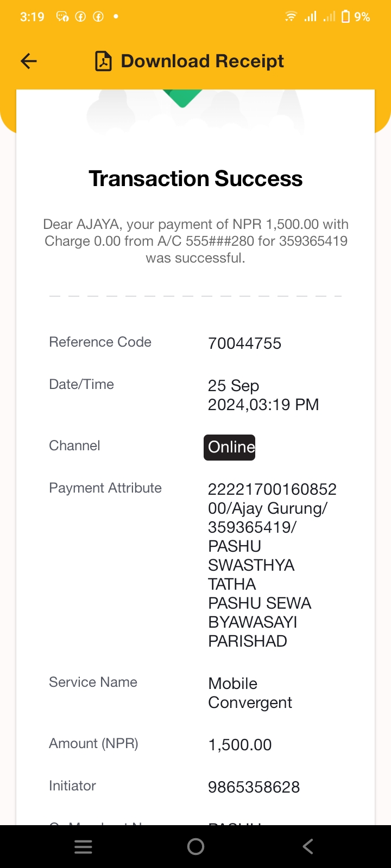
Task: Tap the date 25 Sep 2024,03:19 PM
Action: pos(263,395)
